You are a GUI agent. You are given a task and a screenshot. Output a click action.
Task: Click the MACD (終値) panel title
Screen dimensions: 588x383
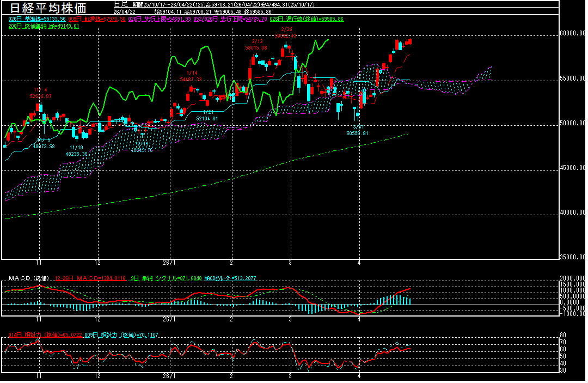point(28,278)
